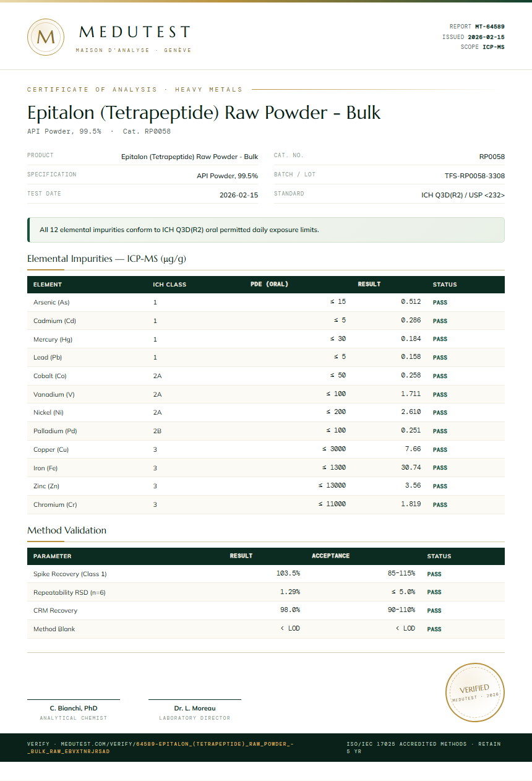
Task: Select the Product field value Epitalon Raw Powder
Action: point(190,157)
